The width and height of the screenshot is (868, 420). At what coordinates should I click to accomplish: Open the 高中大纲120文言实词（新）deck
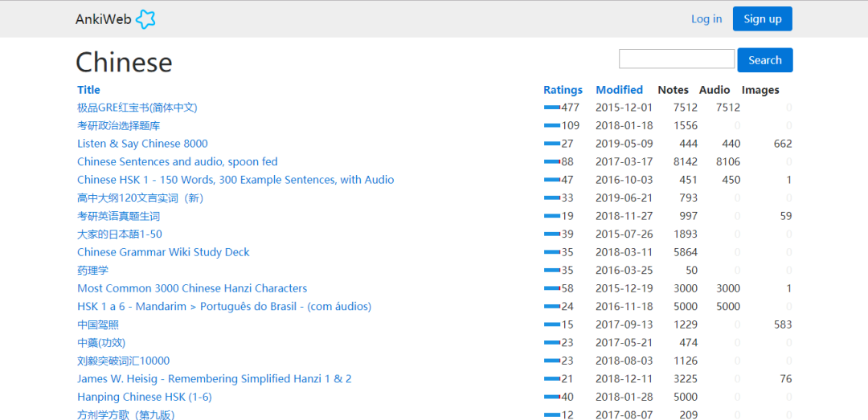pyautogui.click(x=140, y=198)
